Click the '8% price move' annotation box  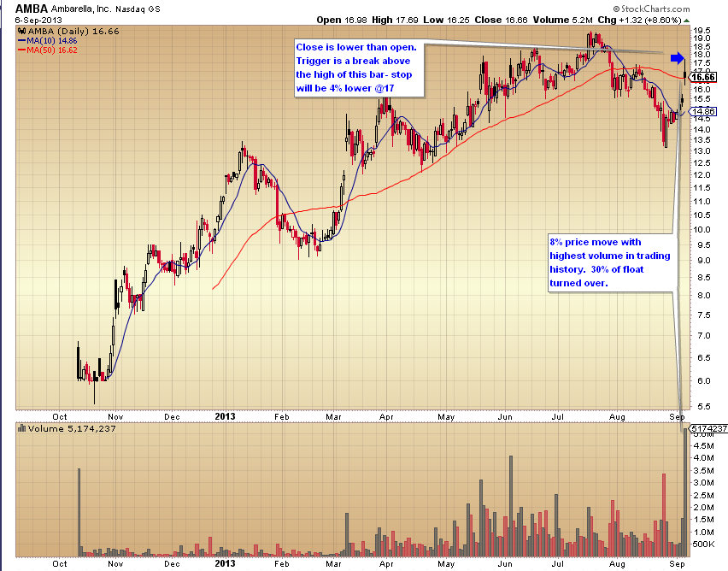click(x=611, y=262)
